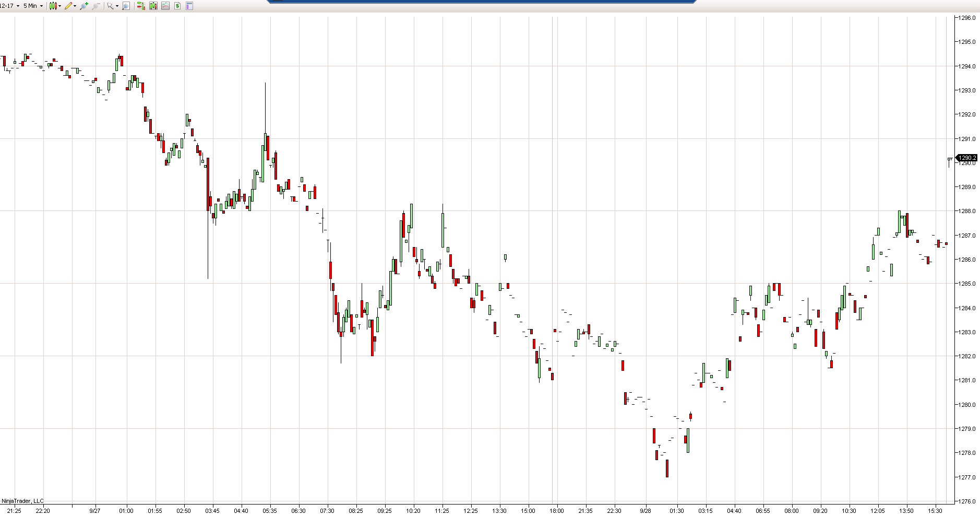980x516 pixels.
Task: Click the 1295.0 price axis label
Action: [967, 42]
